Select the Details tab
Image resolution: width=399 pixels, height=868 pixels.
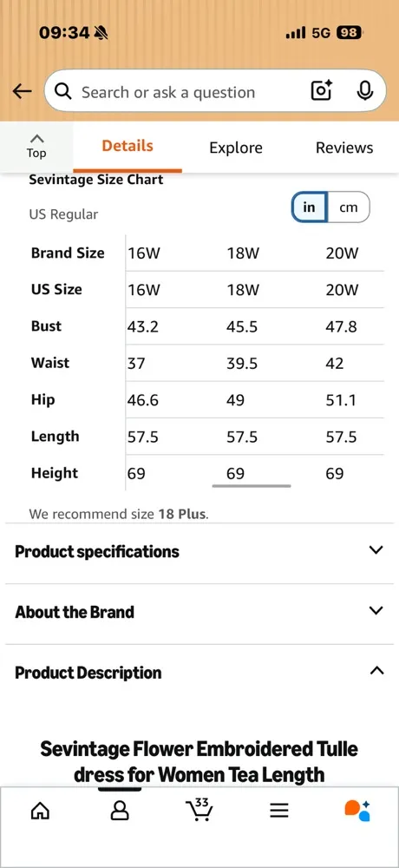[x=128, y=146]
